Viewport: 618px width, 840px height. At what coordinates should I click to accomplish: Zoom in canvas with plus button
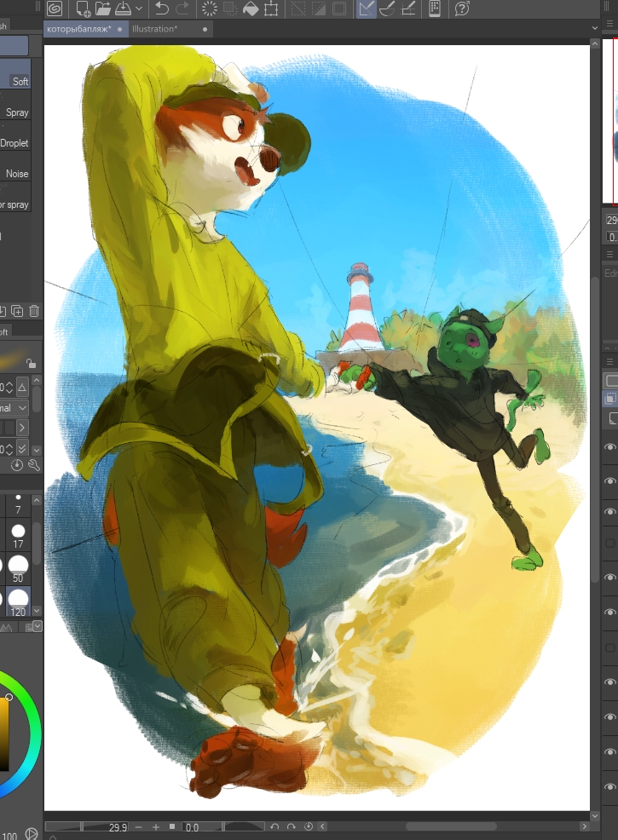(155, 827)
